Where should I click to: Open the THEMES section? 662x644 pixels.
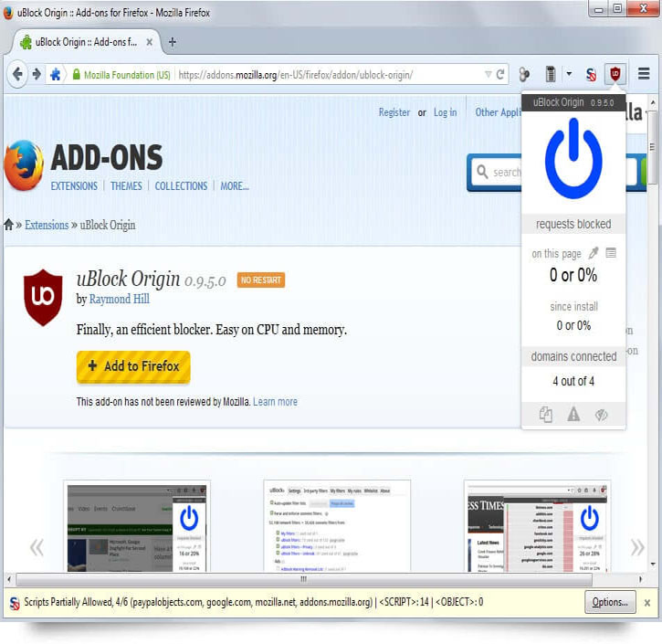(x=126, y=186)
